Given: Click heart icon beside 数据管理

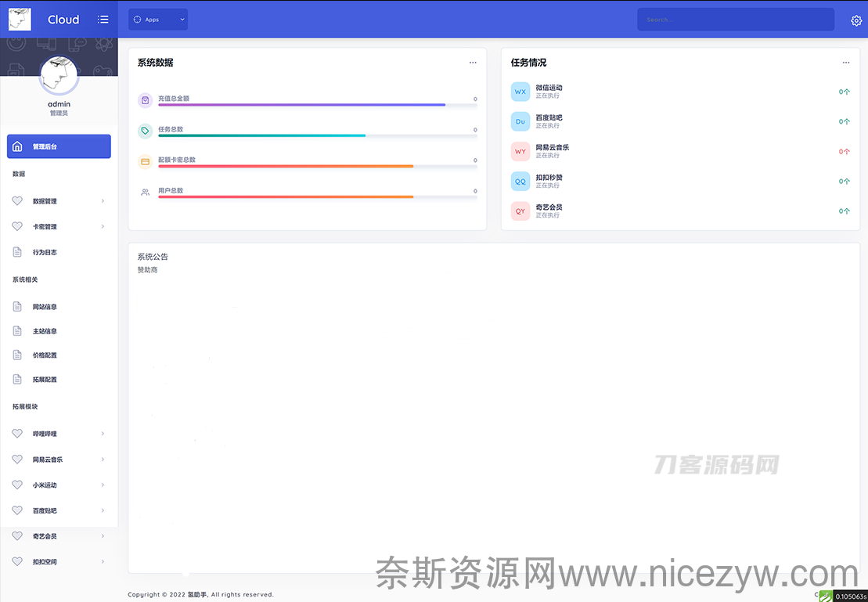Looking at the screenshot, I should [17, 201].
